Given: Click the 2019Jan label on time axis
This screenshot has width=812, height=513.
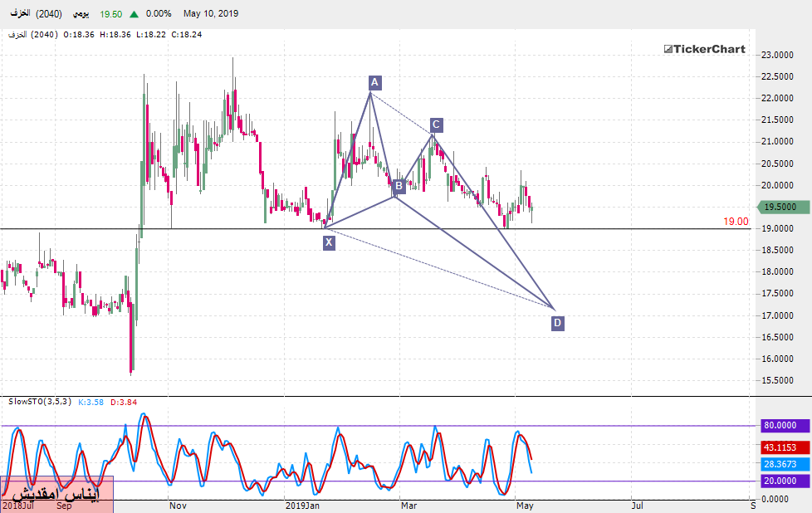Looking at the screenshot, I should [302, 504].
